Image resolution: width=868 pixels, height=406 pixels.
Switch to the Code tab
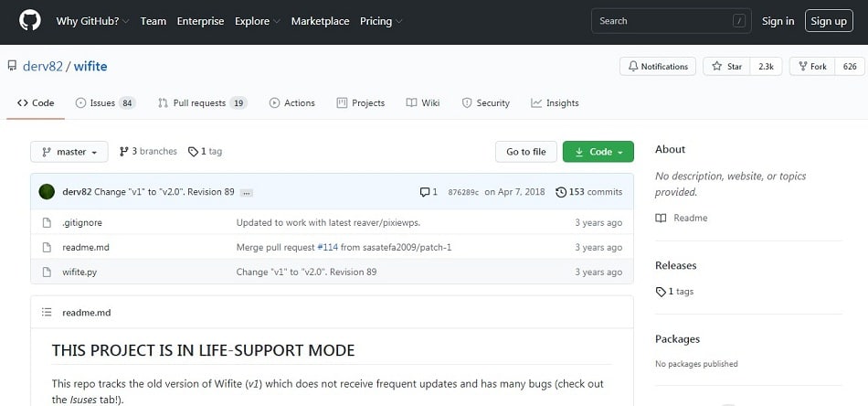click(x=36, y=103)
